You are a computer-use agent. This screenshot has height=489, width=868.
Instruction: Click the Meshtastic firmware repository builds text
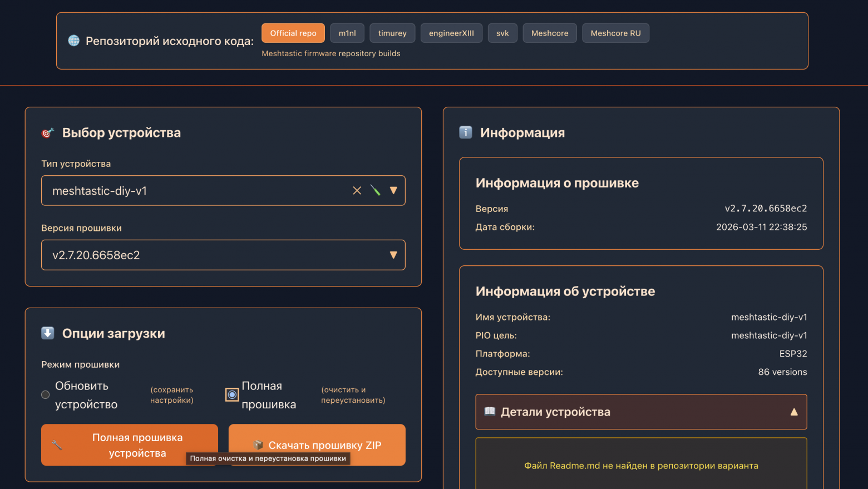point(331,53)
